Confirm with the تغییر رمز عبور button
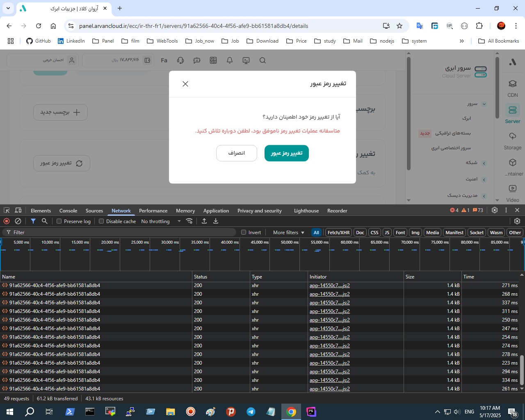This screenshot has height=420, width=525. coord(286,153)
